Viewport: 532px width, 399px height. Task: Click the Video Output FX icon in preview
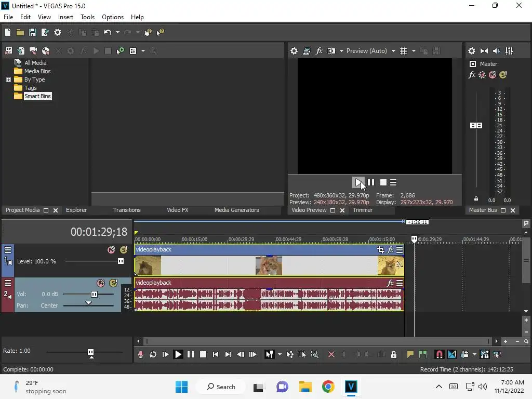point(319,51)
